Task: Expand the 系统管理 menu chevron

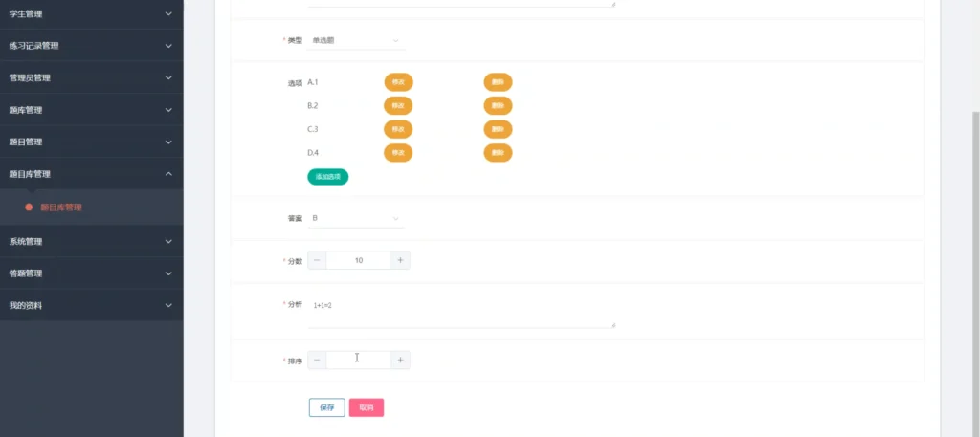Action: 168,241
